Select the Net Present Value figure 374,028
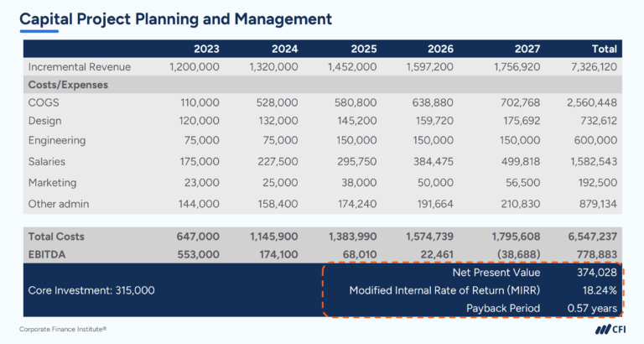Viewport: 644px width, 344px height. click(x=597, y=273)
